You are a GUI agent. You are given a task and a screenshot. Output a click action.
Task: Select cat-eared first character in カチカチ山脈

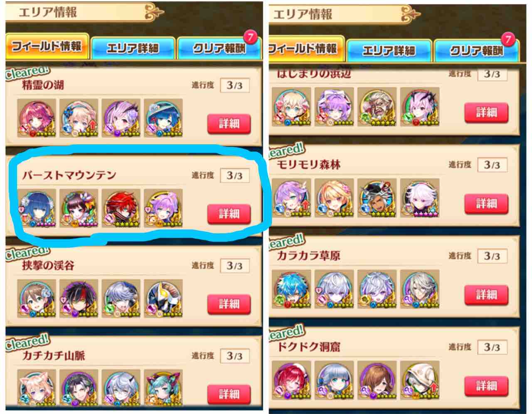[37, 388]
